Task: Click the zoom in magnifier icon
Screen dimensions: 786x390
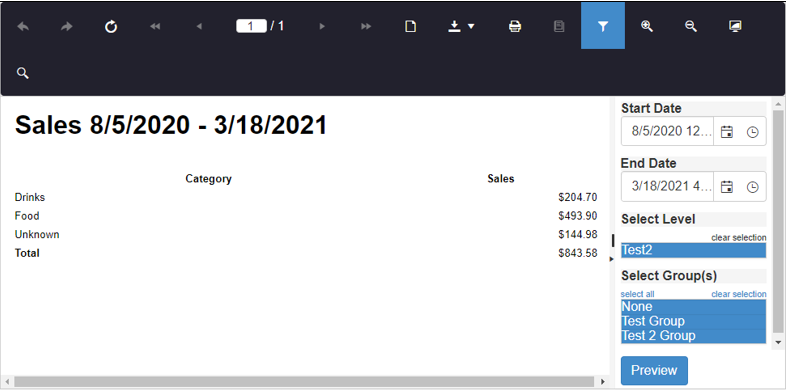Action: (x=647, y=27)
